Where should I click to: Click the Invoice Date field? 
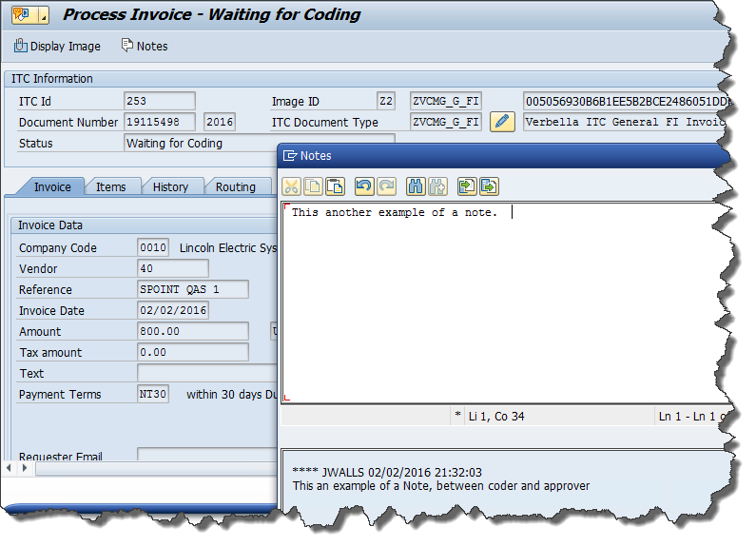coord(173,310)
